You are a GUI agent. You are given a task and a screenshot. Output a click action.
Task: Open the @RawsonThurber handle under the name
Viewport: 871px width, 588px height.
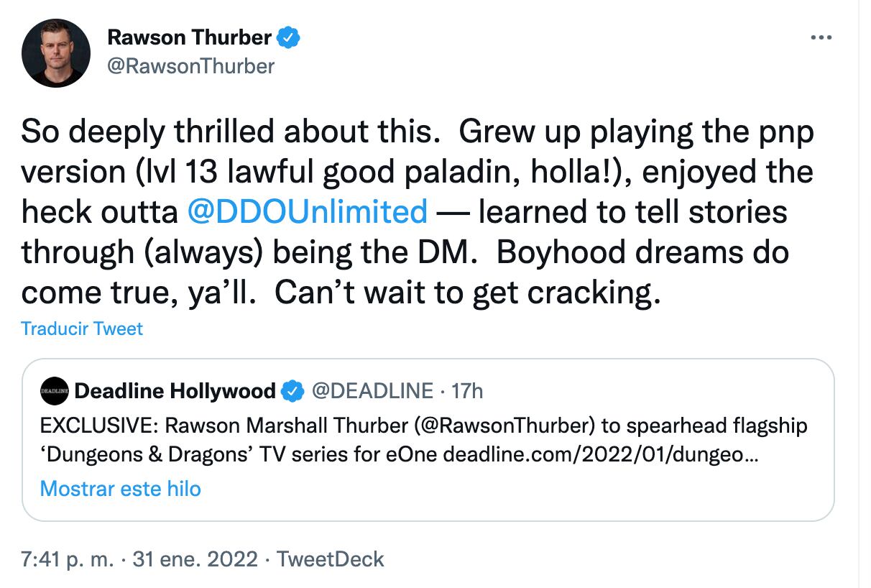[x=190, y=66]
